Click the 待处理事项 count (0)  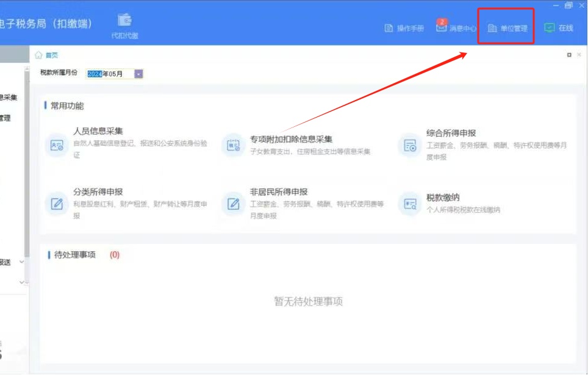tap(115, 255)
